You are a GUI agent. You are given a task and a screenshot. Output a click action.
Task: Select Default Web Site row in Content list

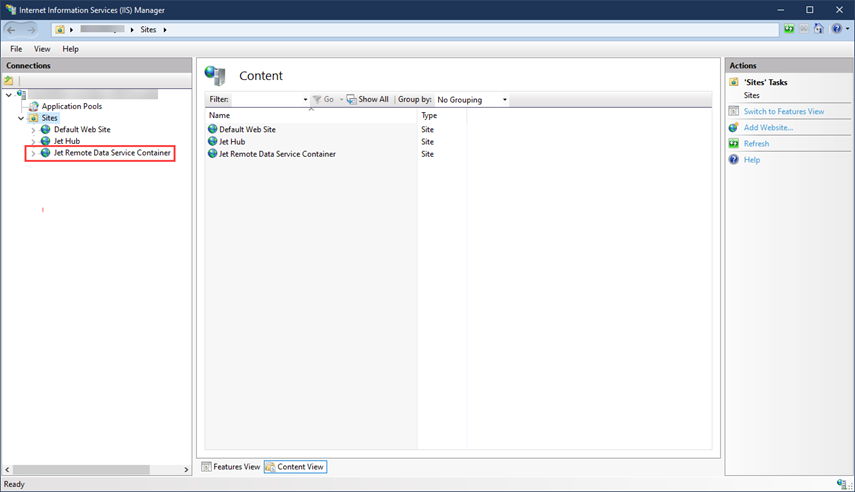(311, 129)
